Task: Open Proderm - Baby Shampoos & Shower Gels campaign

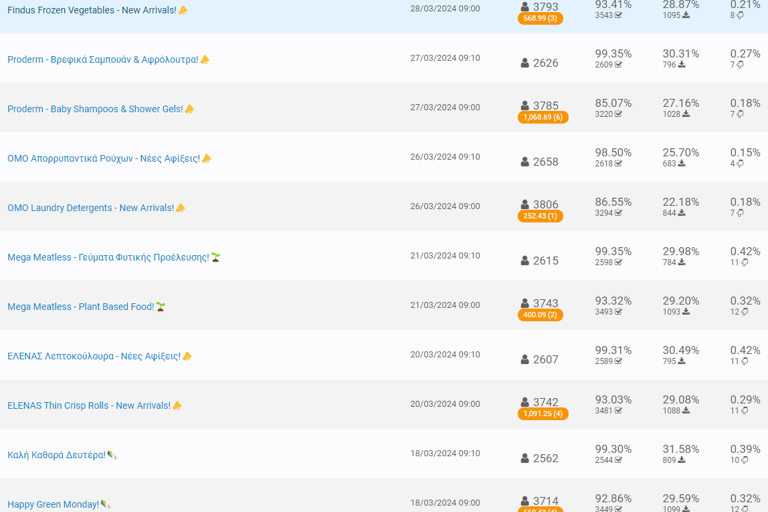Action: point(100,109)
